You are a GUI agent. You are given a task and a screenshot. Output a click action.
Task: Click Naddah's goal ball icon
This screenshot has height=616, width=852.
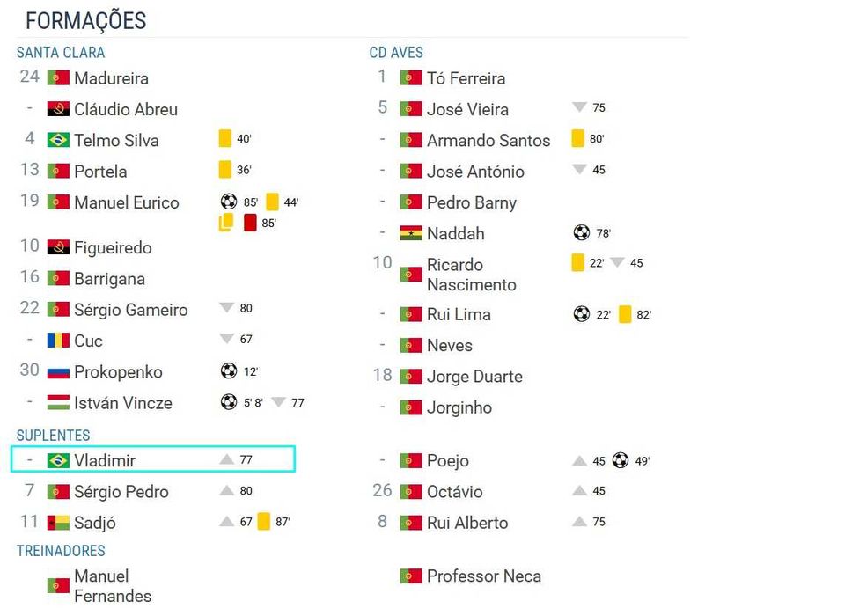[581, 233]
